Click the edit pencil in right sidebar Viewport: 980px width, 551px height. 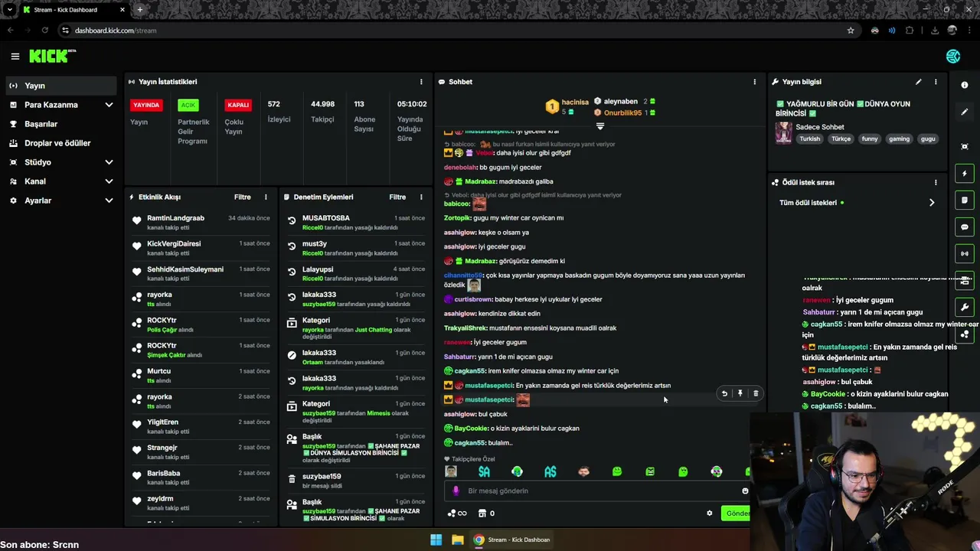coord(965,112)
